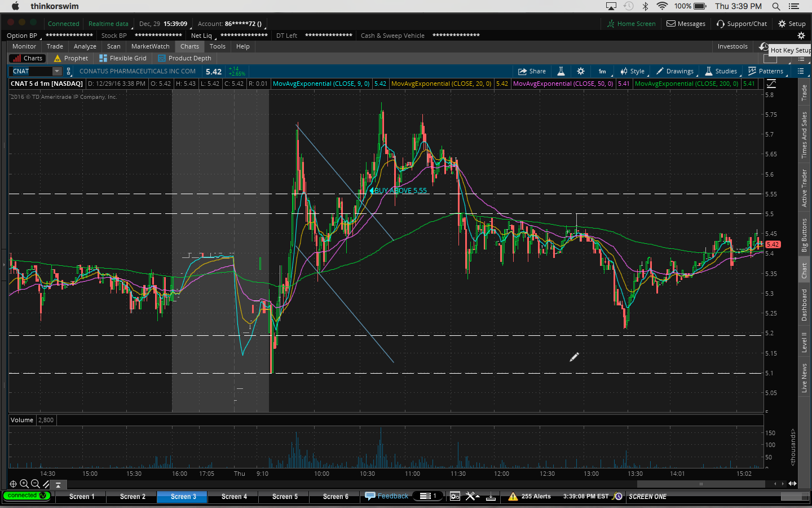
Task: Open the 255 Alerts indicator
Action: pyautogui.click(x=529, y=496)
